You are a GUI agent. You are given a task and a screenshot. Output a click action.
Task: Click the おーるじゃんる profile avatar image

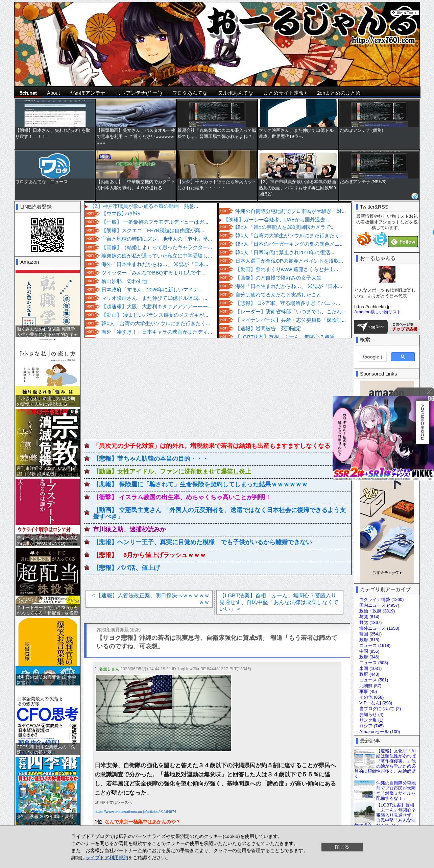tap(387, 274)
